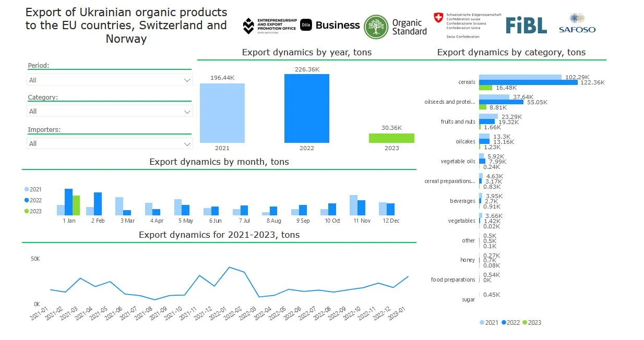Click the Organic Standard tree logo
The image size is (644, 340).
(x=376, y=27)
